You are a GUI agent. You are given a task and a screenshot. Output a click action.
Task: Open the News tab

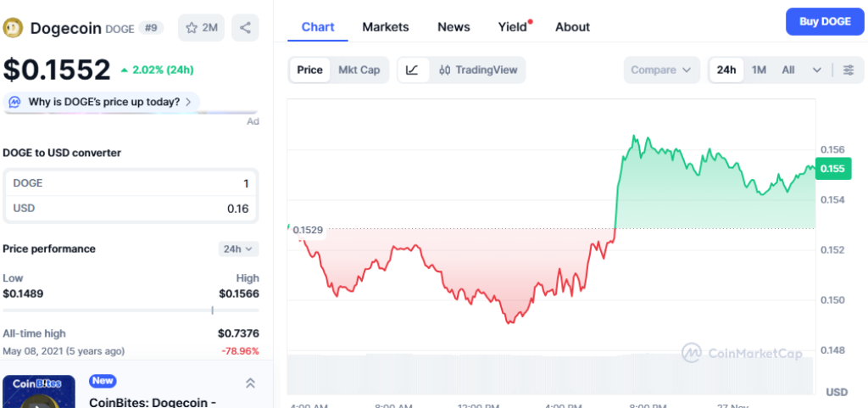click(453, 27)
